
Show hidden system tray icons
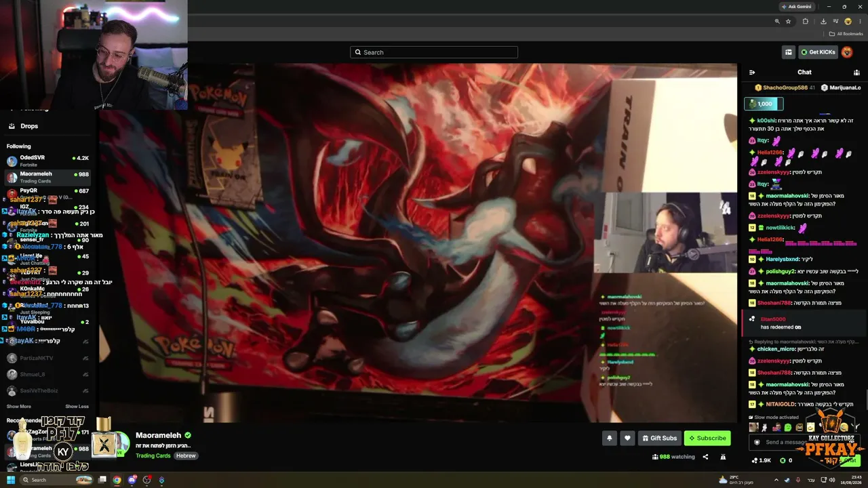(x=776, y=480)
